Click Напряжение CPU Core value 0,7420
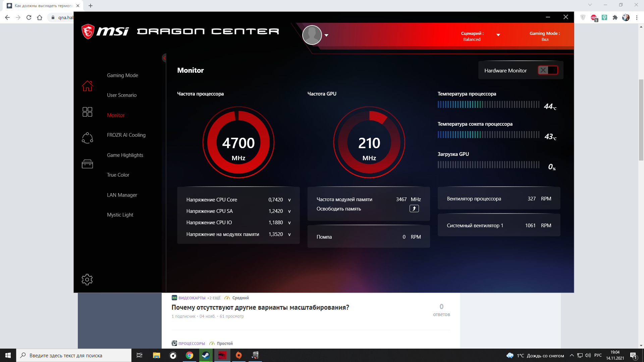Screen dimensions: 644x362 tap(275, 200)
